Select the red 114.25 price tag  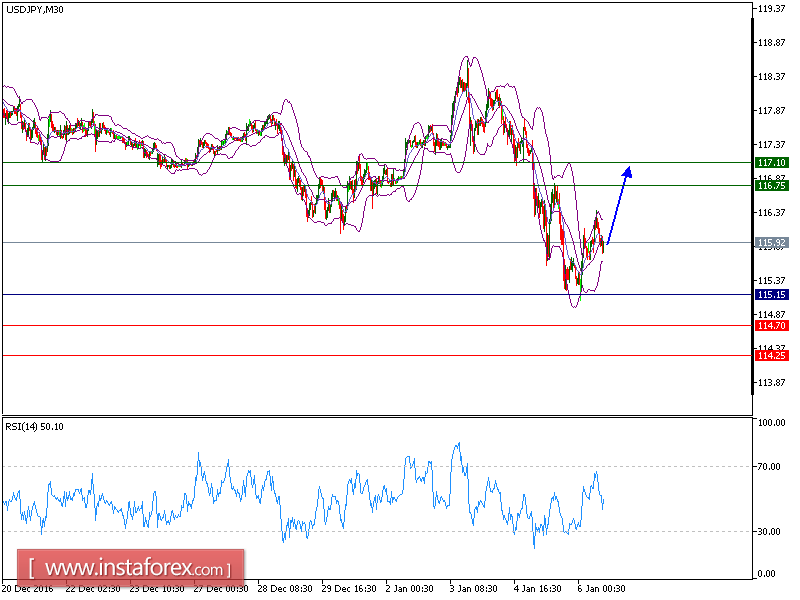point(766,354)
